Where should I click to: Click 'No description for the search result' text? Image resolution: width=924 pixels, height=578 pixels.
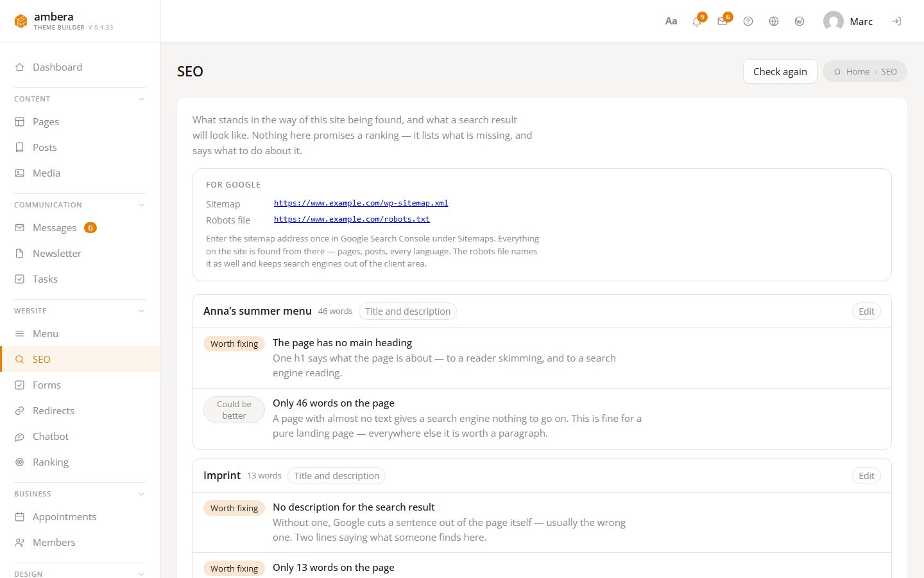pos(354,507)
